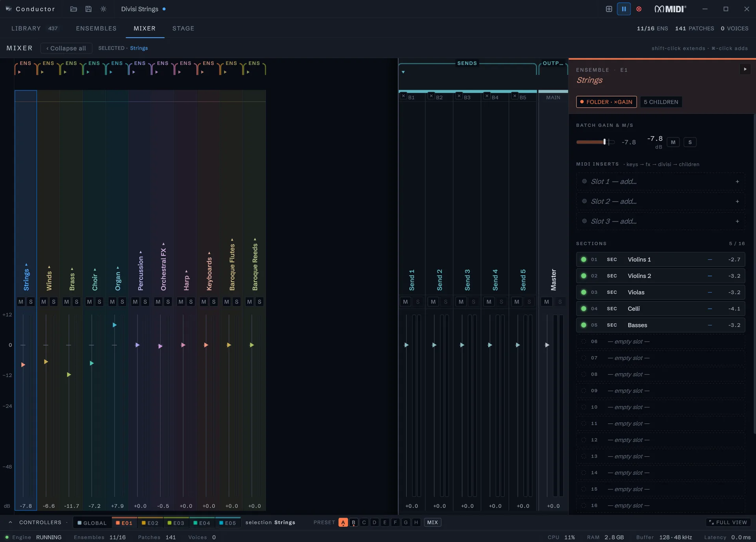
Task: Click the Collapse all button
Action: (x=66, y=48)
